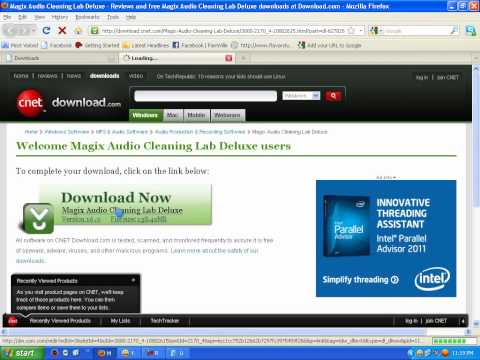Open the Bookmarks menu
The image size is (480, 360).
click(87, 17)
